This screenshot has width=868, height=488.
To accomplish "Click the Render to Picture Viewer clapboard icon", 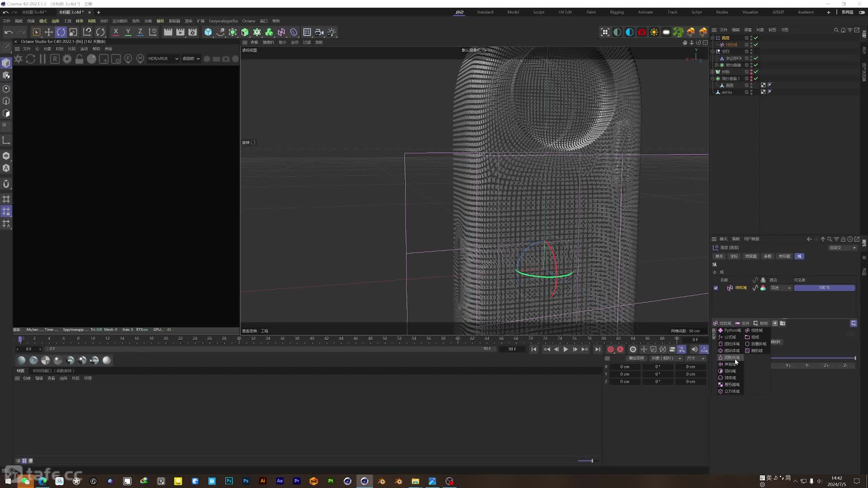I will tap(180, 32).
